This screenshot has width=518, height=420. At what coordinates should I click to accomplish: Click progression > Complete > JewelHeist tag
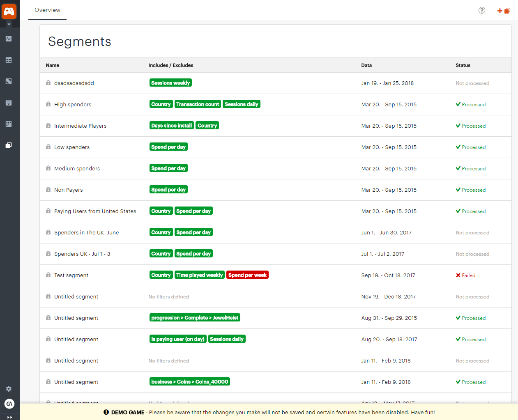coord(195,318)
